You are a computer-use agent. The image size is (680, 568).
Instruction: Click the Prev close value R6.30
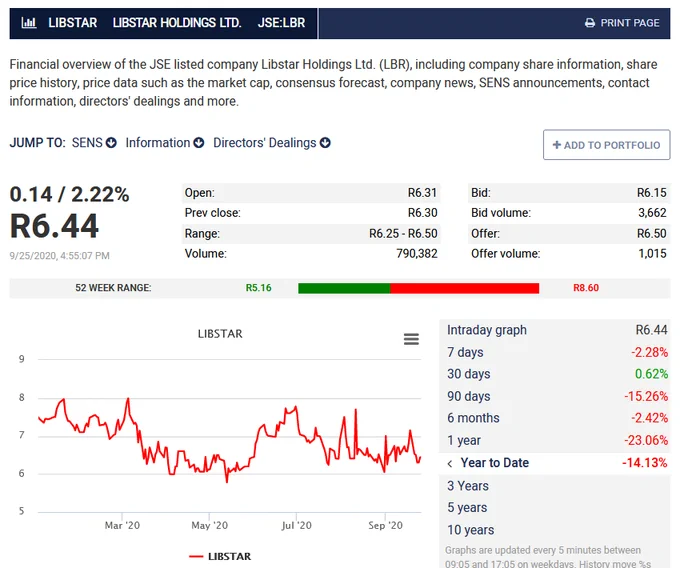coord(422,213)
